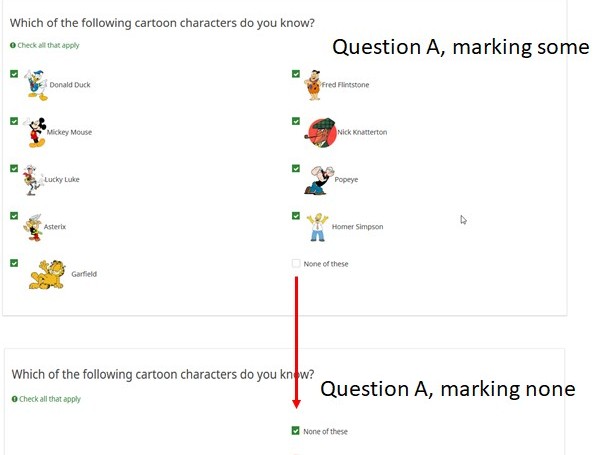Click the Lucky Luke cartoon image

(33, 179)
